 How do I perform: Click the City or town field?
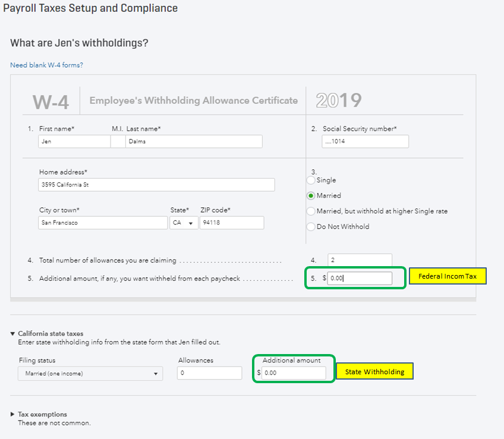tap(103, 223)
